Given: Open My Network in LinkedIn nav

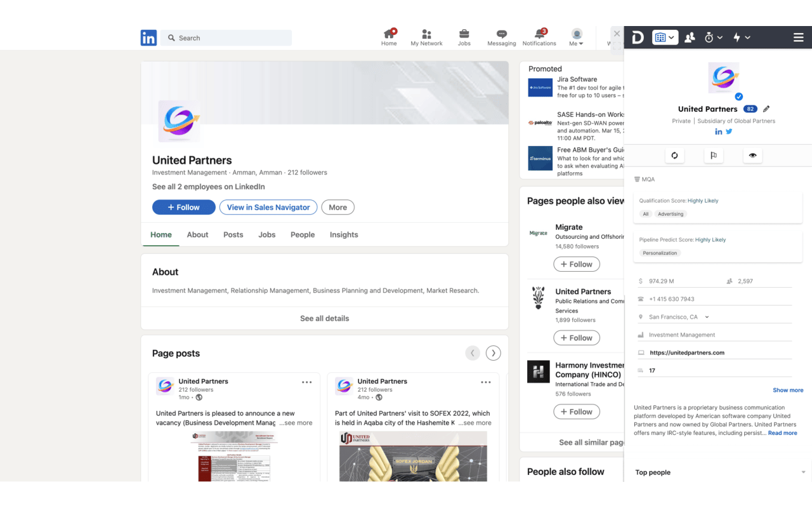Looking at the screenshot, I should click(426, 37).
